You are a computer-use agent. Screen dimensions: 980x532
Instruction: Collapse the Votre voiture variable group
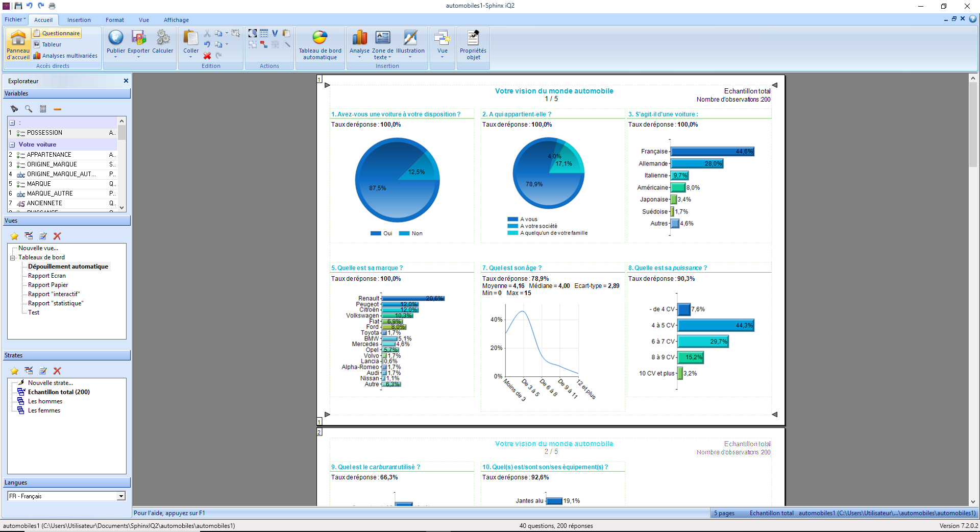tap(12, 144)
